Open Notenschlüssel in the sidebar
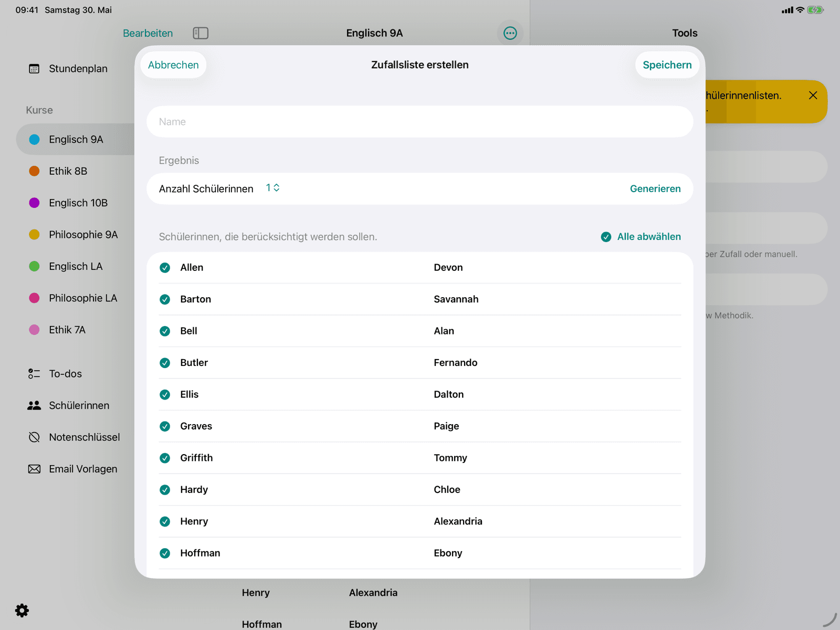The height and width of the screenshot is (630, 840). pos(85,437)
